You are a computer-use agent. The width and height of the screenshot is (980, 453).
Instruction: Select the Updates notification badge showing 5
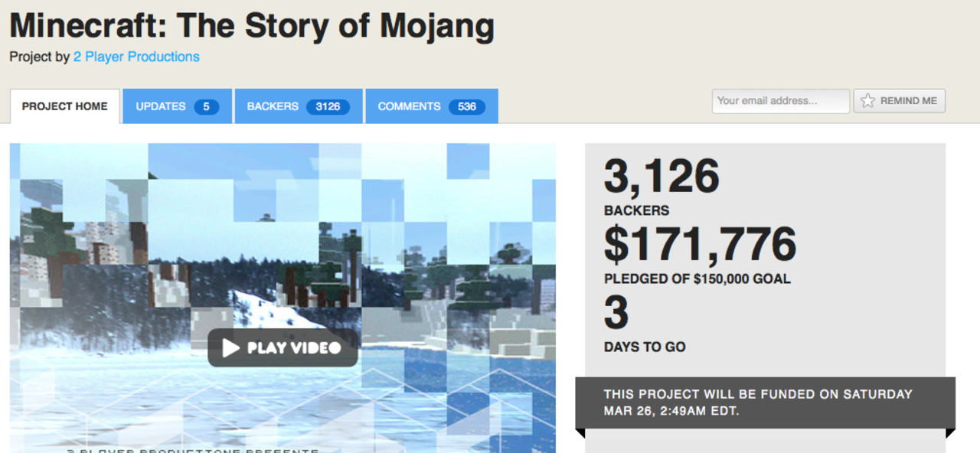point(204,106)
